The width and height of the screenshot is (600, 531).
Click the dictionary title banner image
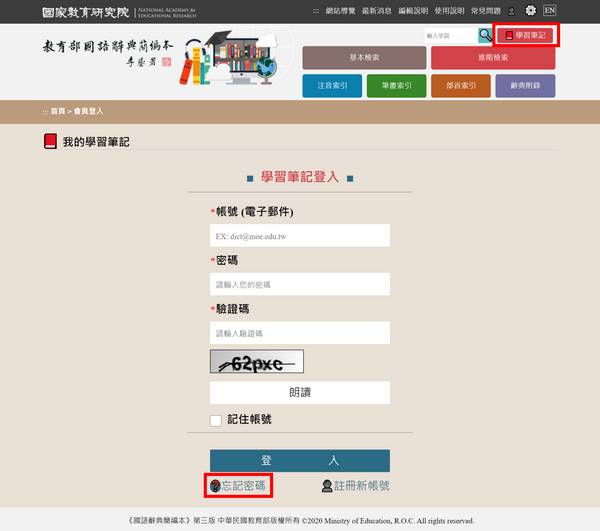click(x=160, y=58)
